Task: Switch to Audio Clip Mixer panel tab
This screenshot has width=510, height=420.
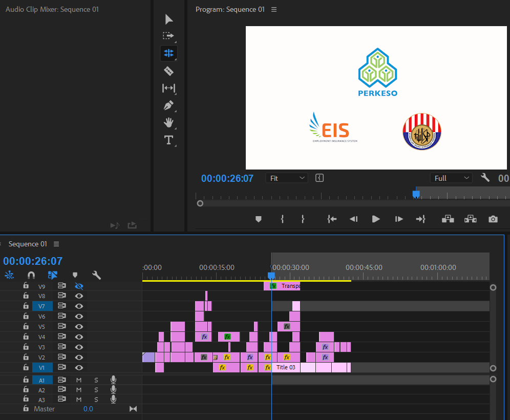Action: (x=52, y=9)
